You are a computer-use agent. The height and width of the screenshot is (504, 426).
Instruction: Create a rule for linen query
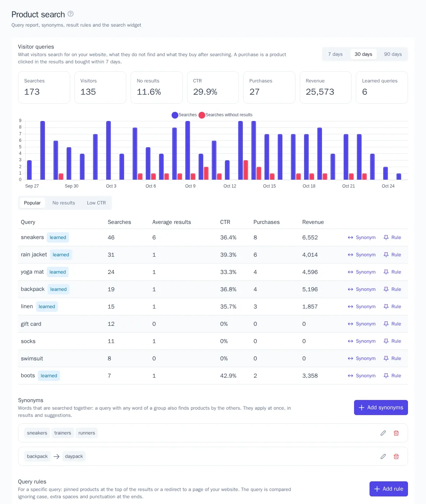click(x=392, y=307)
